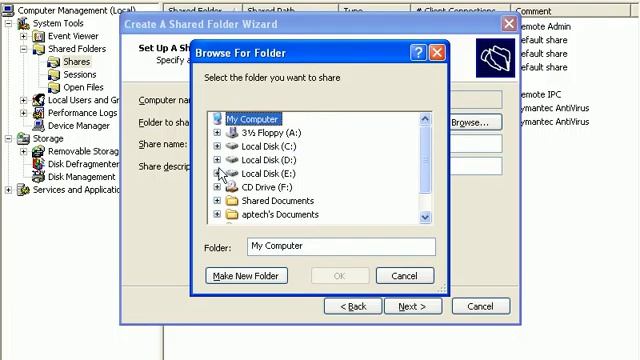Screen dimensions: 640x360
Task: Expand the 3½ Floppy (A:) drive
Action: tap(217, 133)
